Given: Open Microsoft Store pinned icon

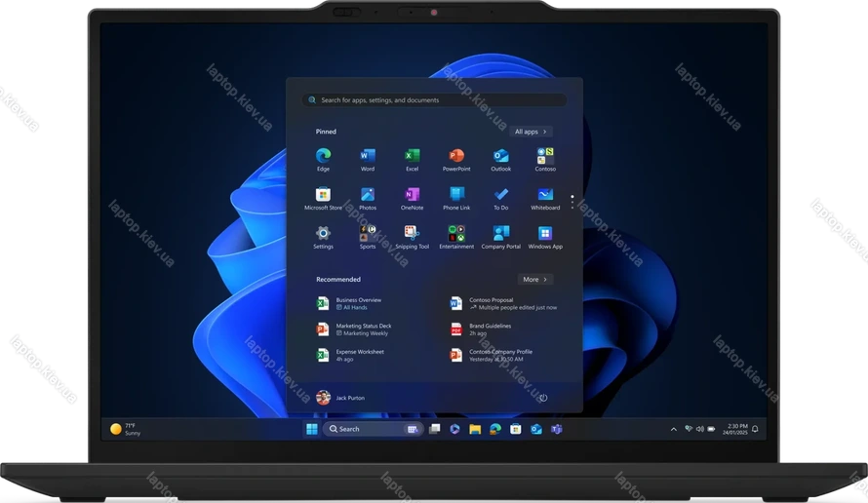Looking at the screenshot, I should pyautogui.click(x=323, y=195).
